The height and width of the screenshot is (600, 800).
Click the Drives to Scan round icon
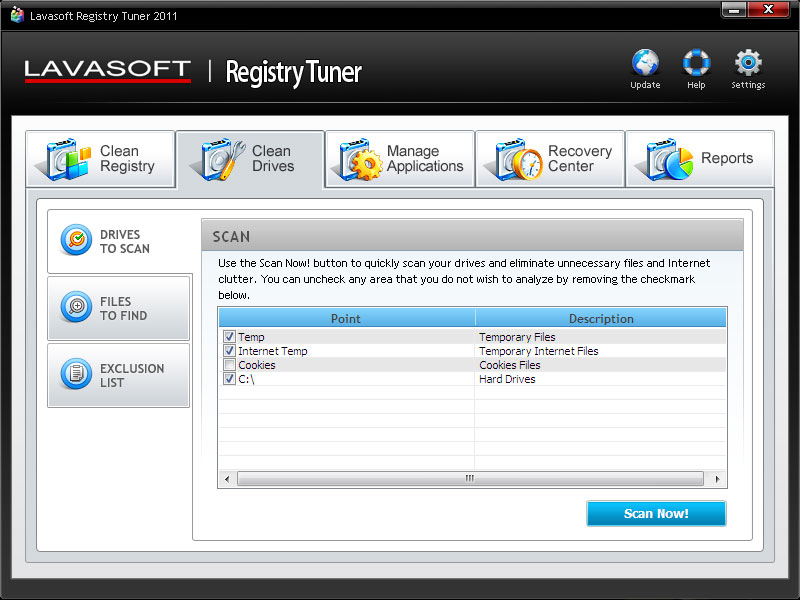click(x=76, y=239)
